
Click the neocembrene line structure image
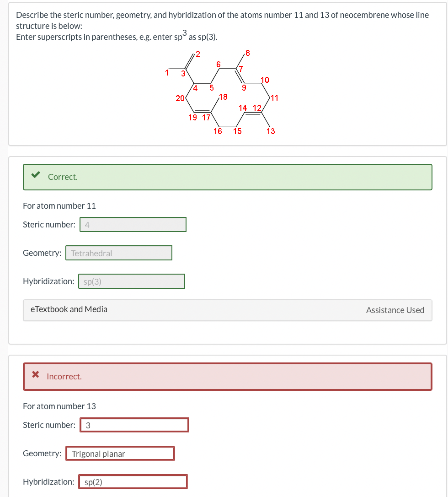[222, 92]
